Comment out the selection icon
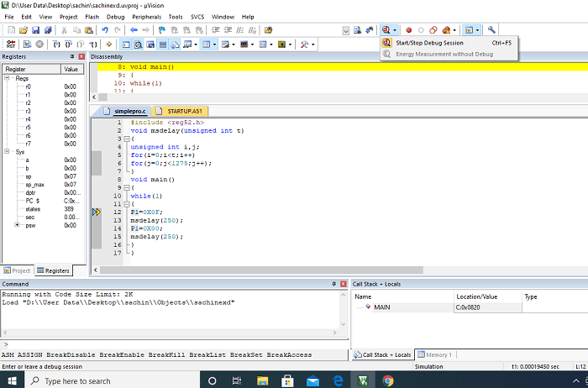Image resolution: width=588 pixels, height=388 pixels. tap(240, 30)
